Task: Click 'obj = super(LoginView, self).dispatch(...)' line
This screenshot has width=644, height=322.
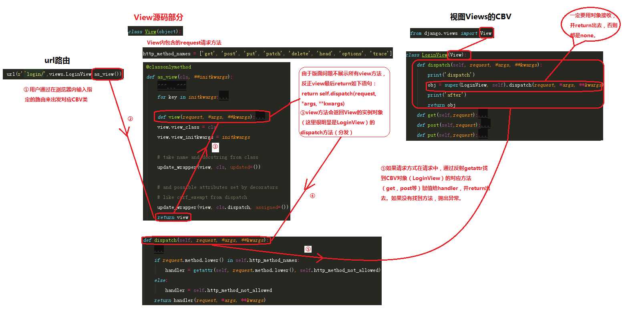Action: coord(515,85)
